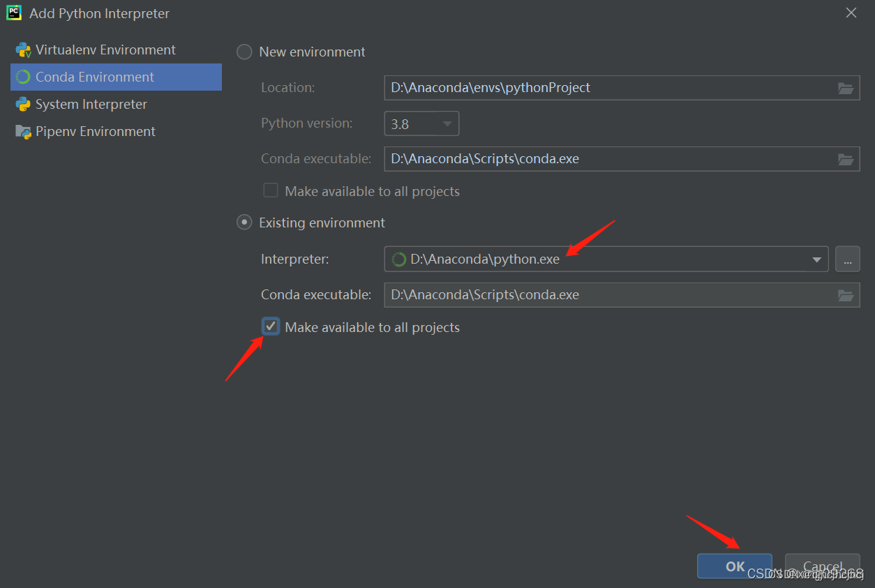Choose the New environment radio button
This screenshot has width=875, height=588.
[244, 52]
